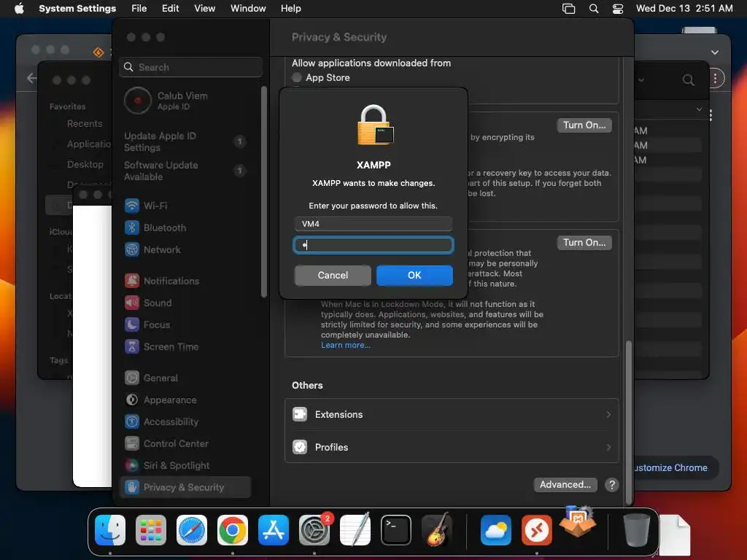This screenshot has height=560, width=747.
Task: Open Control Center in menu bar
Action: [x=618, y=9]
